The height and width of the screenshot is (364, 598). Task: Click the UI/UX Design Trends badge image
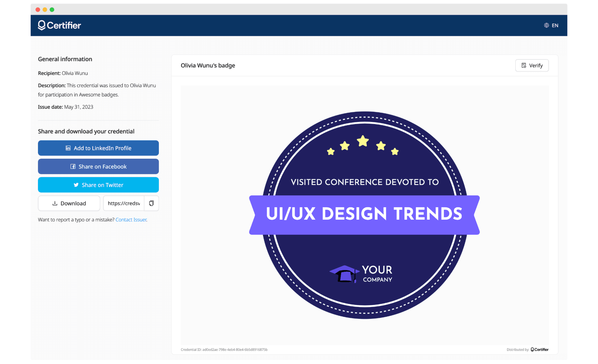pyautogui.click(x=364, y=215)
